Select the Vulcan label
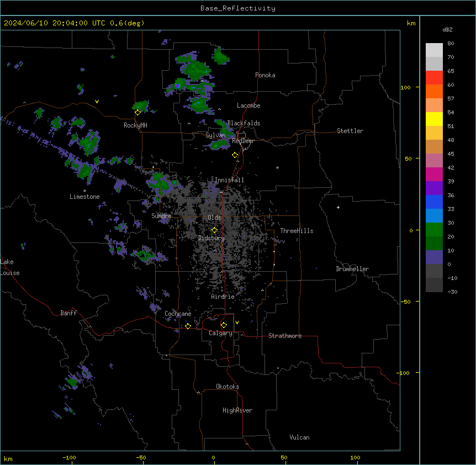Image resolution: width=476 pixels, height=465 pixels. click(300, 437)
